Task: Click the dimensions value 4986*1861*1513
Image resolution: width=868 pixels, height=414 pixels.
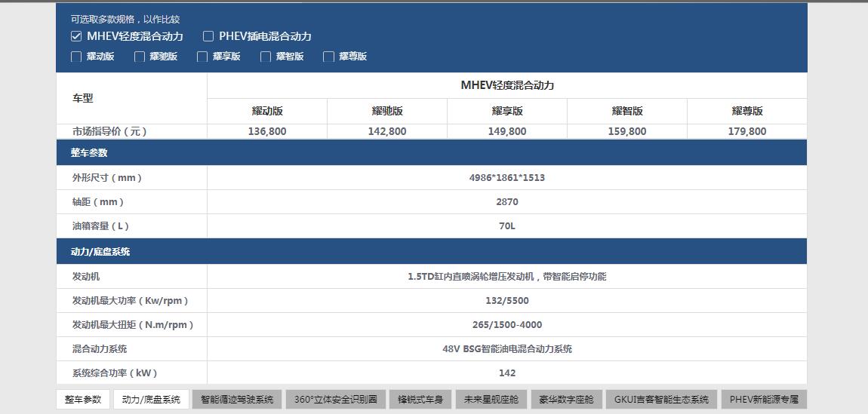Action: tap(507, 178)
